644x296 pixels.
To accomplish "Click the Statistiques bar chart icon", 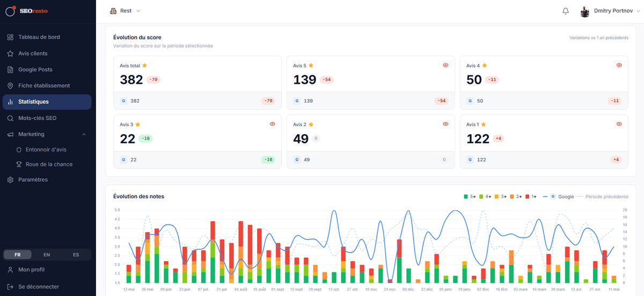I will click(10, 102).
